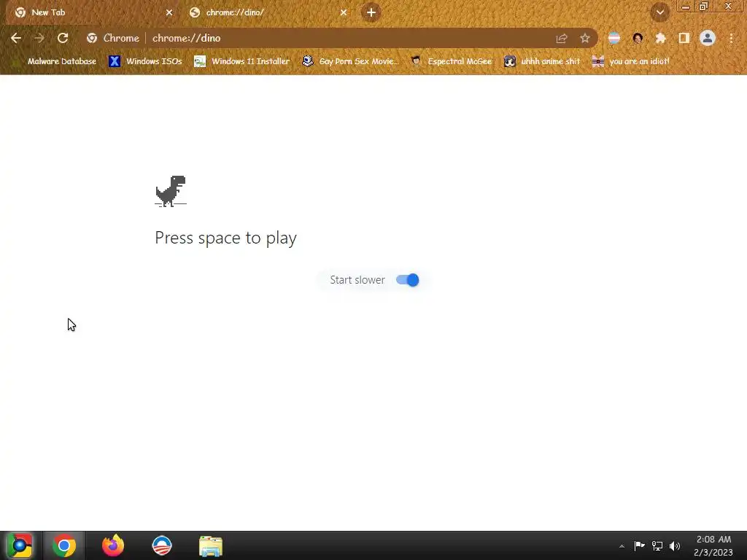Toggle the browser side panel

(684, 38)
